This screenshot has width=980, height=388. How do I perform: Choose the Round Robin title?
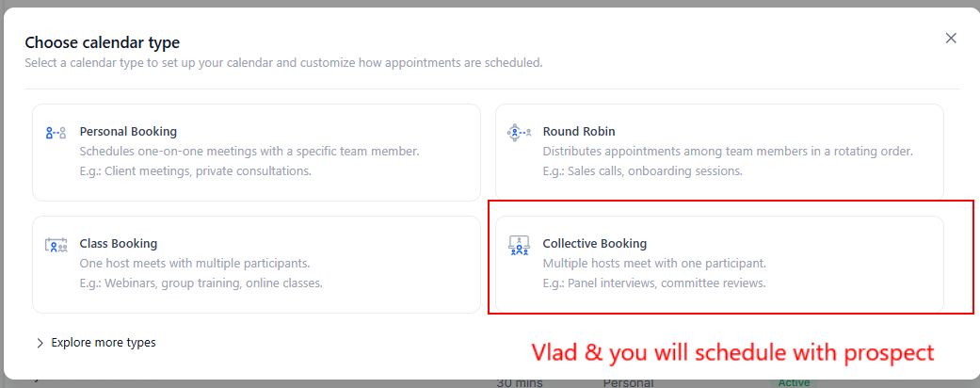tap(579, 132)
